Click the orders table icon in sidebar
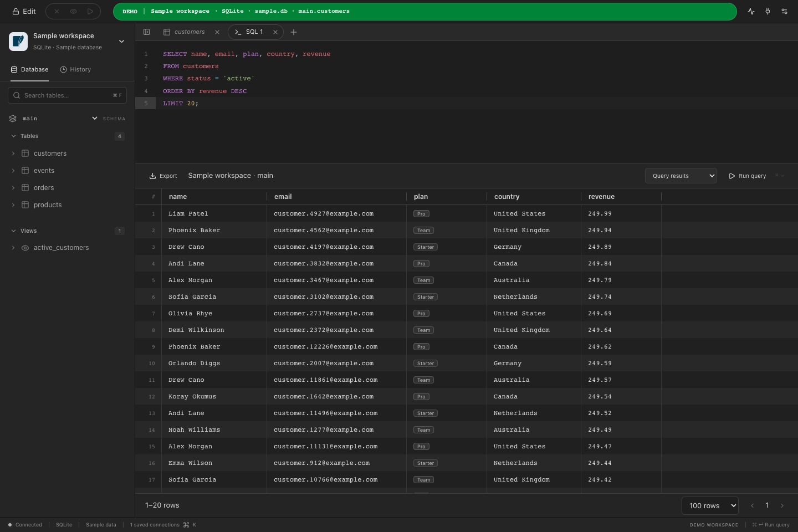 [25, 188]
